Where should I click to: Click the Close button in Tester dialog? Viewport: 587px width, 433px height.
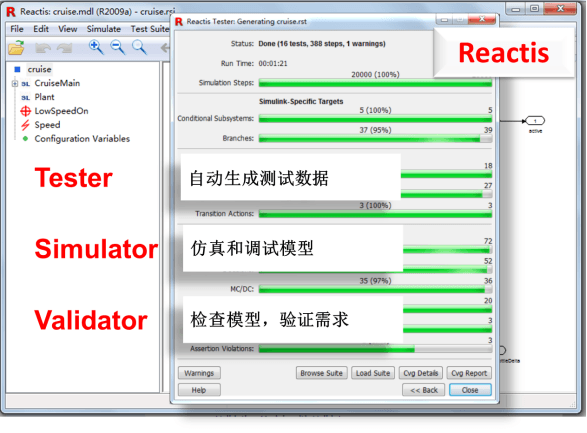point(470,390)
